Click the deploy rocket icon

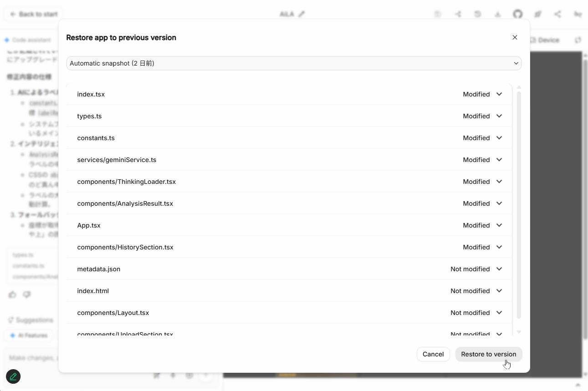(x=538, y=14)
